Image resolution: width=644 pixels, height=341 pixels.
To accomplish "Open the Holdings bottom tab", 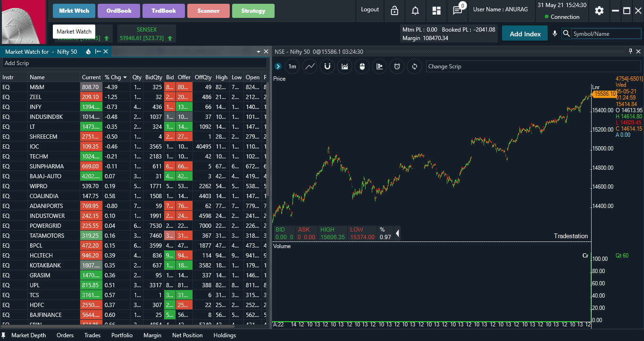I will pos(225,335).
